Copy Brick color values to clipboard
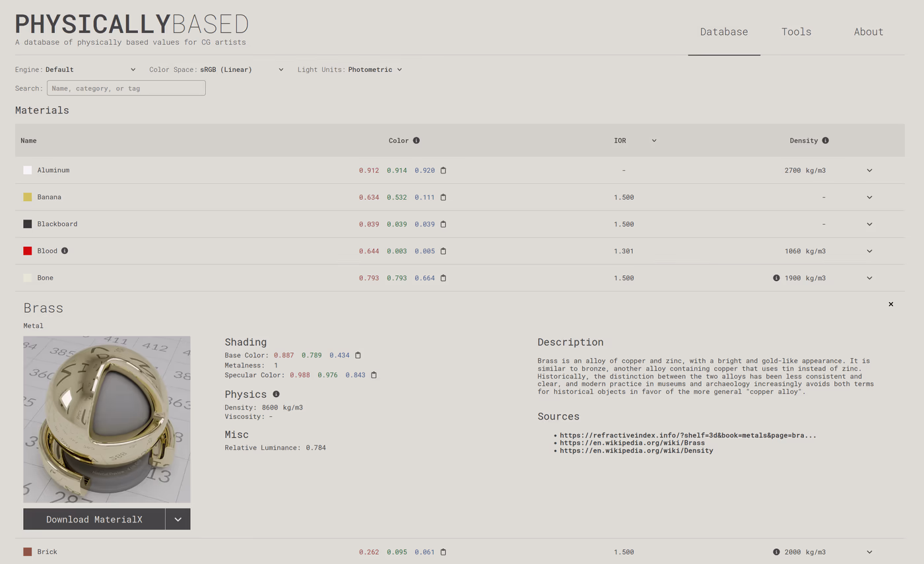924x564 pixels. [x=444, y=552]
